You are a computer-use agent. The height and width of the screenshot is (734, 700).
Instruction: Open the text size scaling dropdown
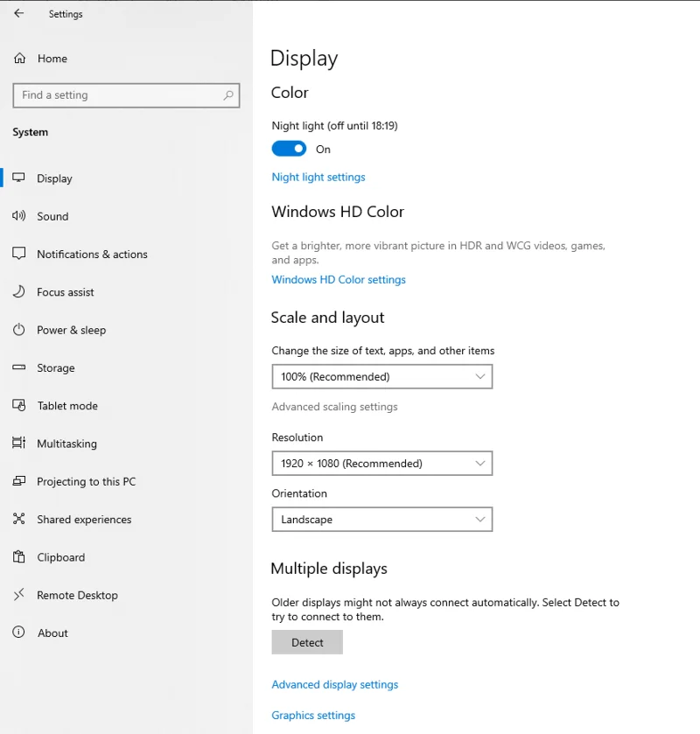(x=382, y=376)
